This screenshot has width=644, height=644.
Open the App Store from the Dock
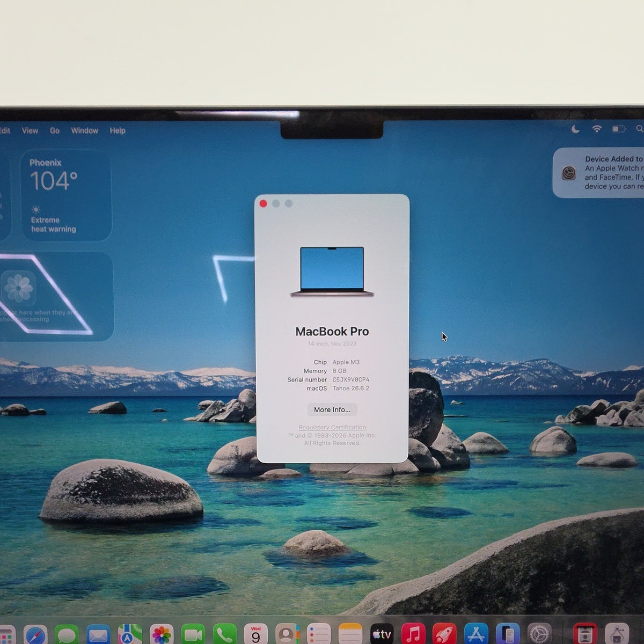pos(476,635)
